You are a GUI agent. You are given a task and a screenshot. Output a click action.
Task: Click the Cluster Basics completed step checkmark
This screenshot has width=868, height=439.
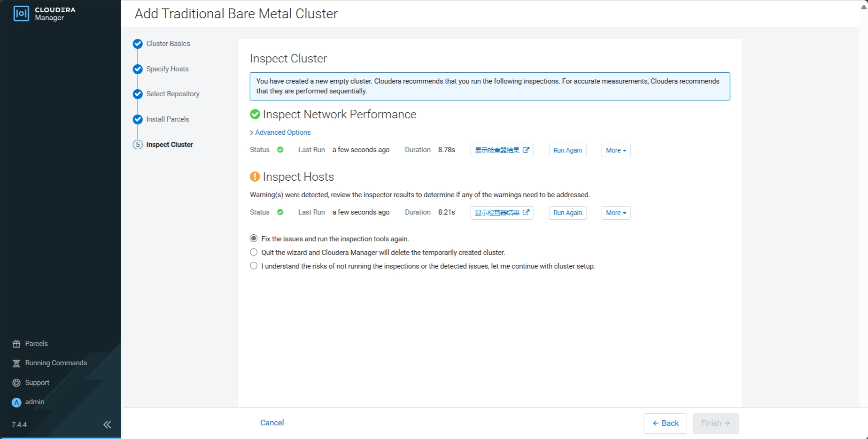[x=138, y=44]
